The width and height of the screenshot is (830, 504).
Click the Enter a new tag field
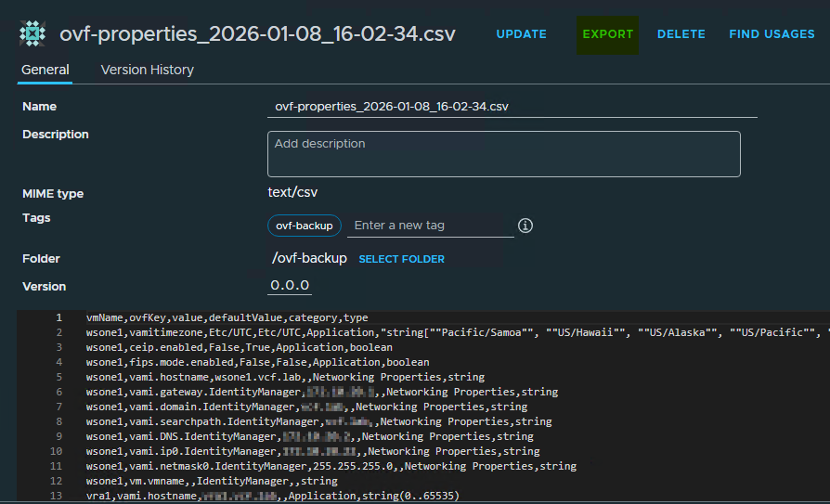(431, 226)
